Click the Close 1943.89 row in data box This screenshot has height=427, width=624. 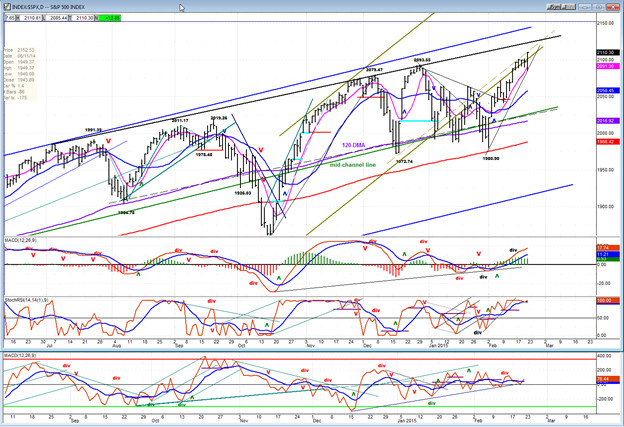[x=20, y=80]
